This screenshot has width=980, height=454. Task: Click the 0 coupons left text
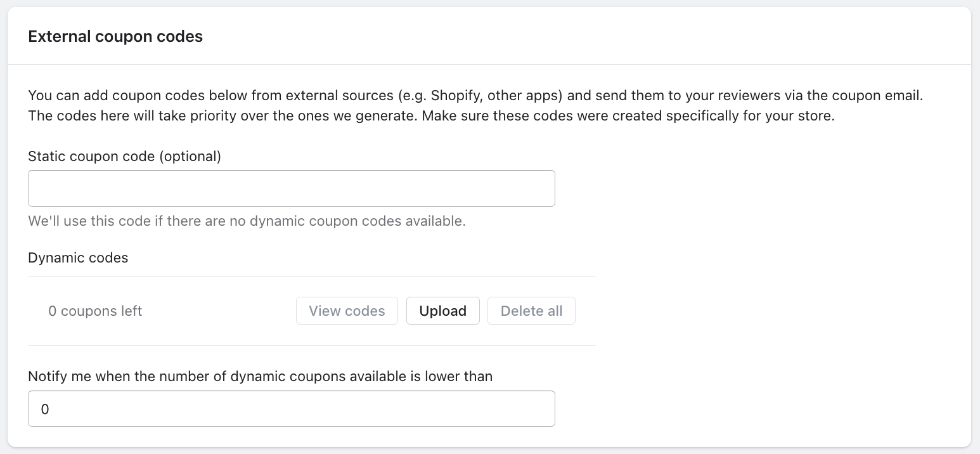pyautogui.click(x=95, y=311)
